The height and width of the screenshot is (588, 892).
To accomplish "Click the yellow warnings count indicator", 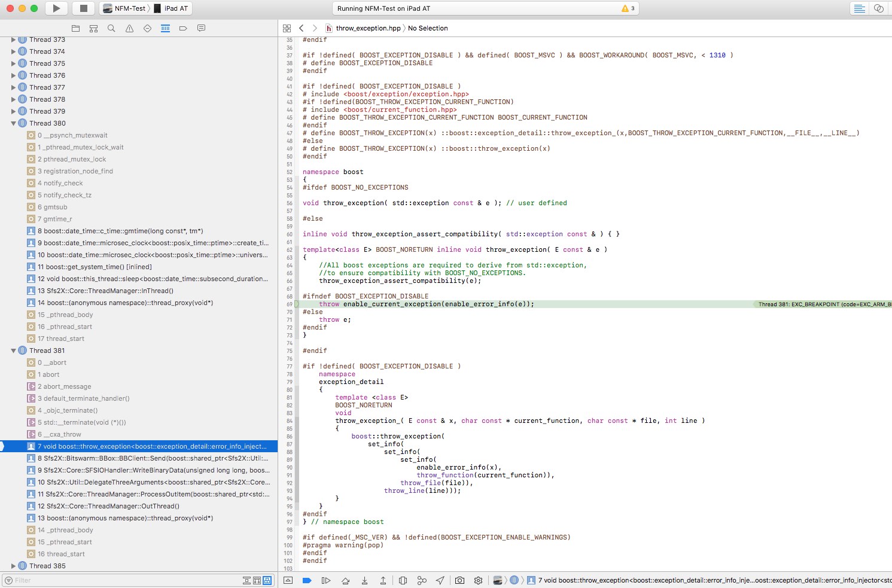I will click(x=628, y=8).
